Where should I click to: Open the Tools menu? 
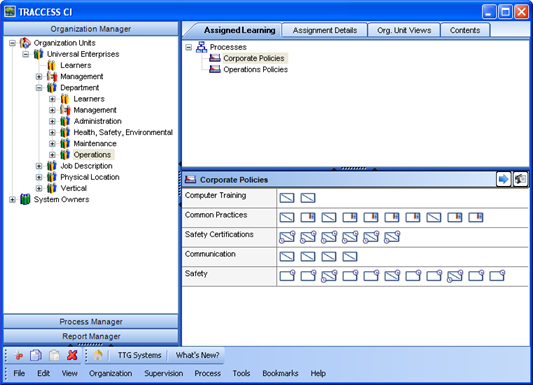(x=241, y=373)
